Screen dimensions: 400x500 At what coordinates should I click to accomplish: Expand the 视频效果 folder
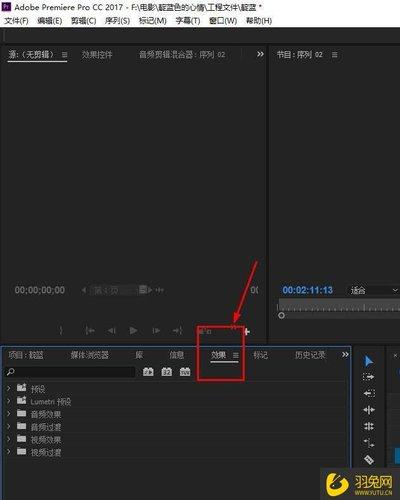tap(9, 439)
